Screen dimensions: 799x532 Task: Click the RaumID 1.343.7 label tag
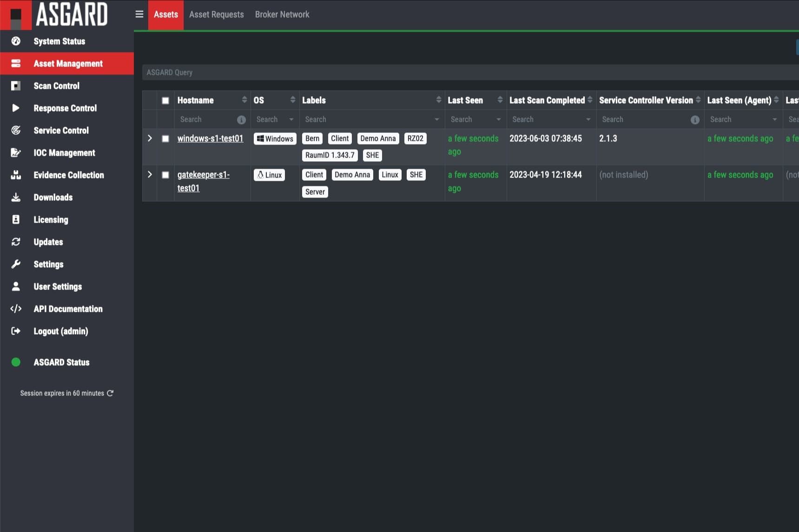pyautogui.click(x=330, y=155)
